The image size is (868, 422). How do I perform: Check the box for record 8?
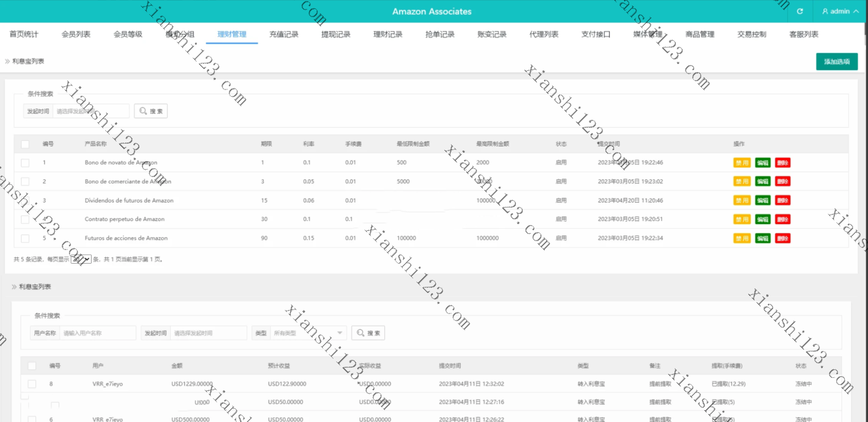coord(32,384)
